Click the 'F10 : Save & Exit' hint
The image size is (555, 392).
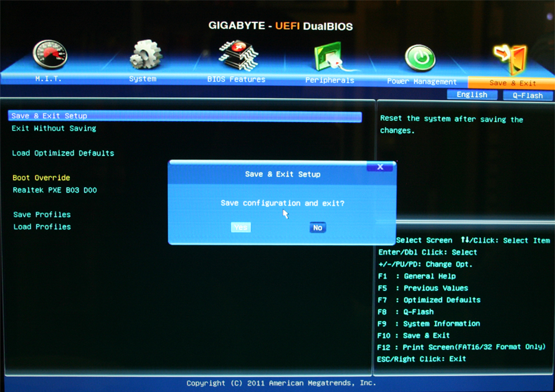(414, 335)
